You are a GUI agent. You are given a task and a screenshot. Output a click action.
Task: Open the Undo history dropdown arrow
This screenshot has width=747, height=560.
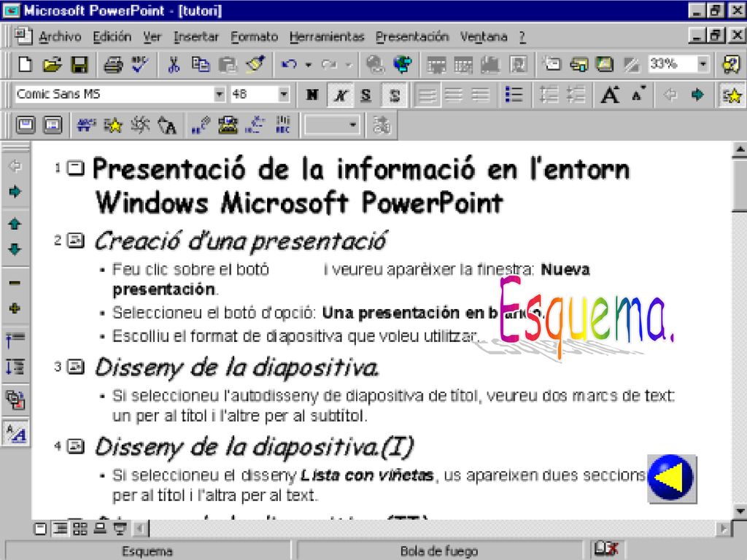309,64
